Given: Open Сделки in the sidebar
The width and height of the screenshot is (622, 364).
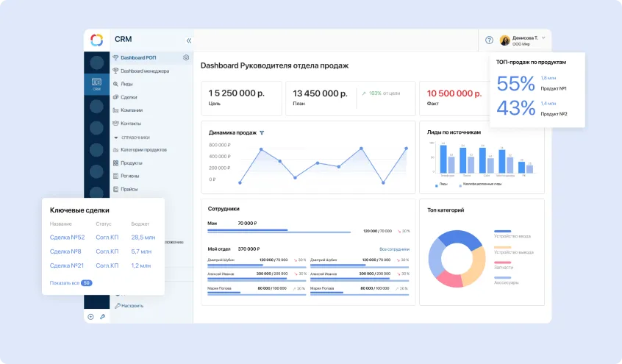Looking at the screenshot, I should 128,97.
